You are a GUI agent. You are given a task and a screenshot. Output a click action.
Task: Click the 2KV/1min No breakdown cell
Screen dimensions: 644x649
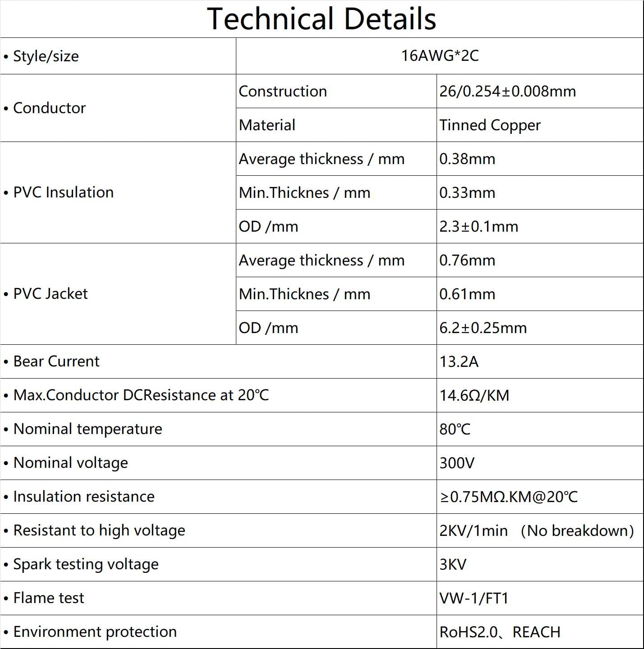click(x=537, y=531)
